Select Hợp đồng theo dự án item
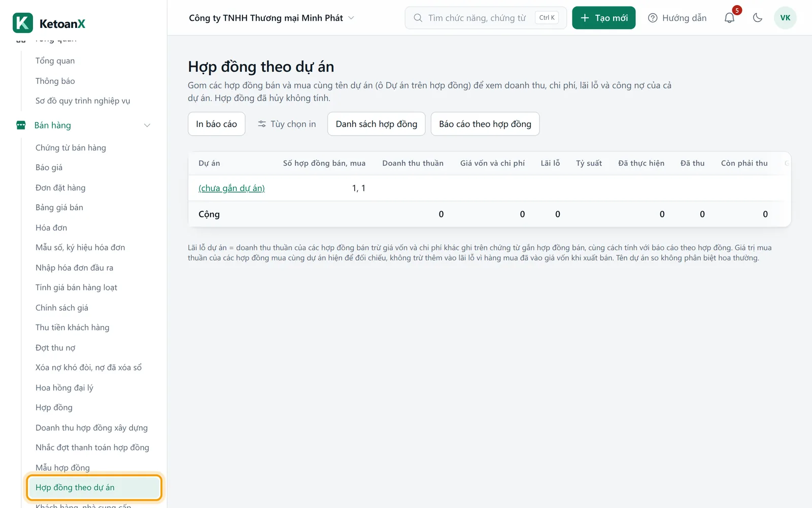Image resolution: width=812 pixels, height=508 pixels. [94, 488]
